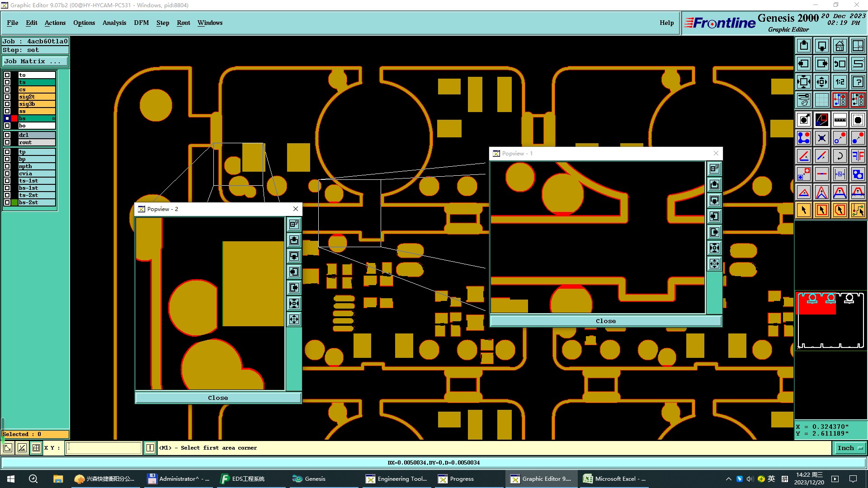This screenshot has width=868, height=488.
Task: Select the ruler measure tool
Action: [x=840, y=120]
